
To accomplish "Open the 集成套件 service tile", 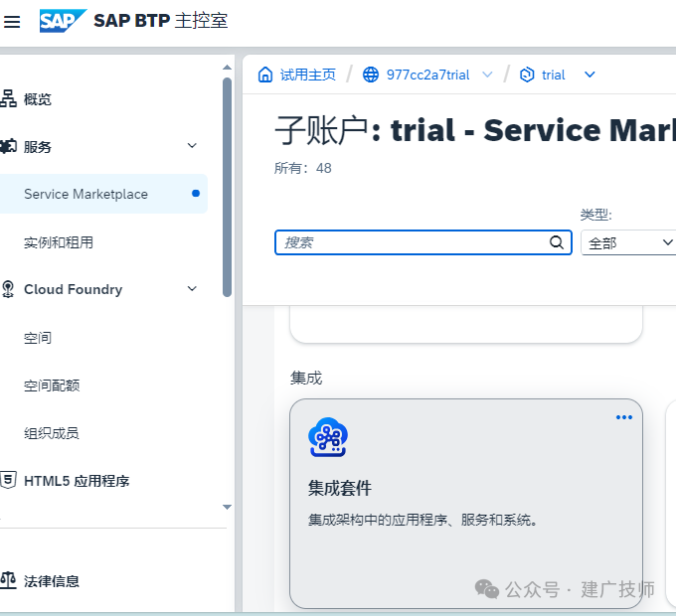I will [466, 503].
